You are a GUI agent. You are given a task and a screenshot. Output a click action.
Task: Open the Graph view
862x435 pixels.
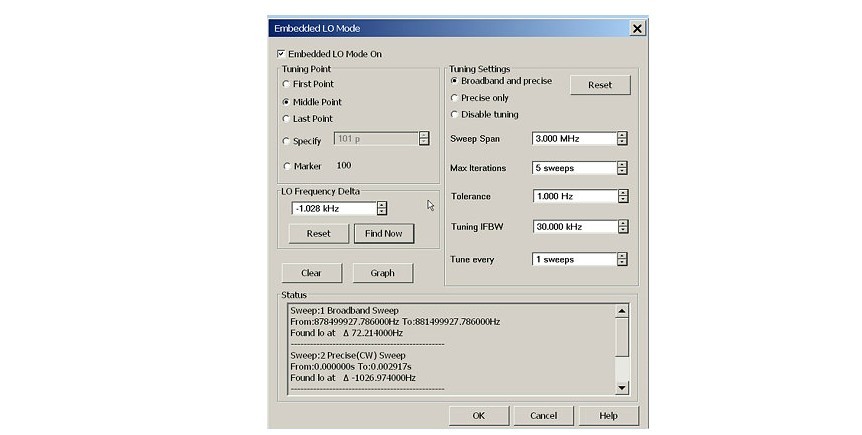382,273
